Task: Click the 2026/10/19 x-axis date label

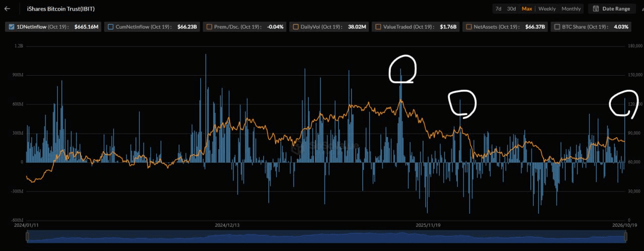Action: (x=624, y=225)
